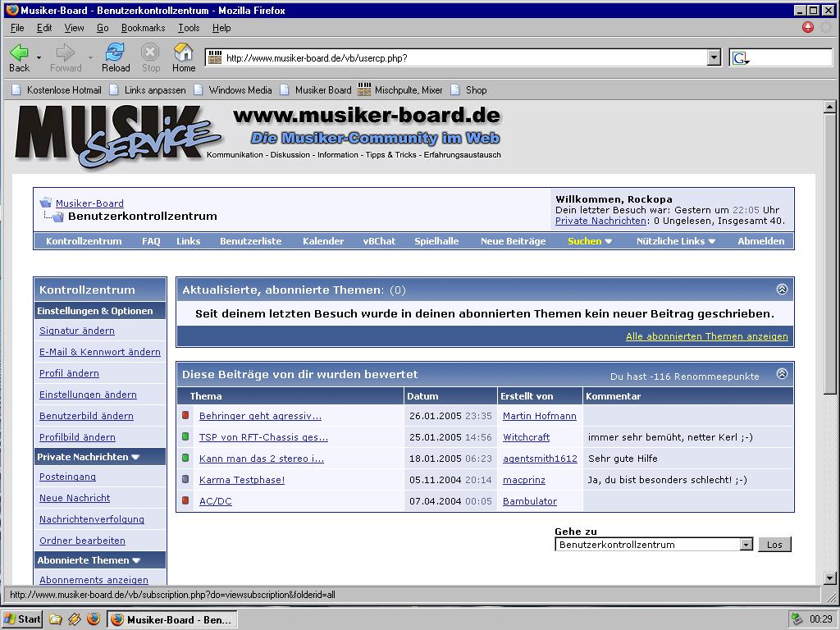This screenshot has height=630, width=840.
Task: Open the Windows Media bookmark
Action: click(233, 90)
